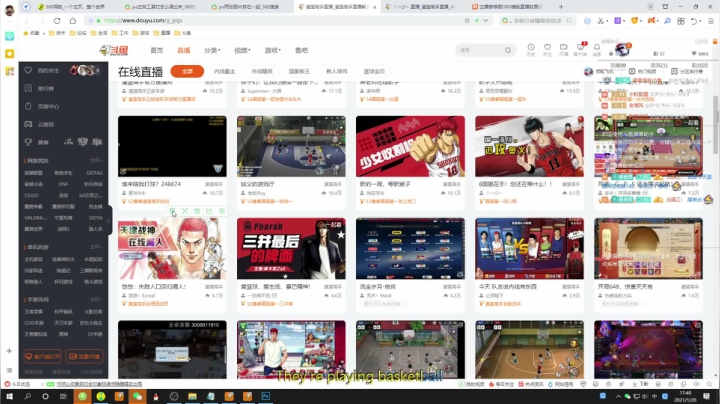720x404 pixels.
Task: Expand 全部 next to 手游休闲 heading
Action: click(x=96, y=299)
